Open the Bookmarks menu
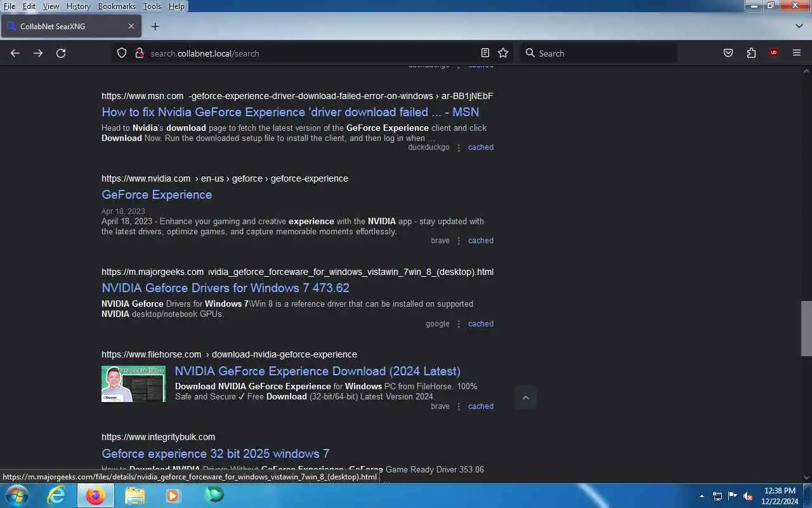812x508 pixels. [117, 6]
